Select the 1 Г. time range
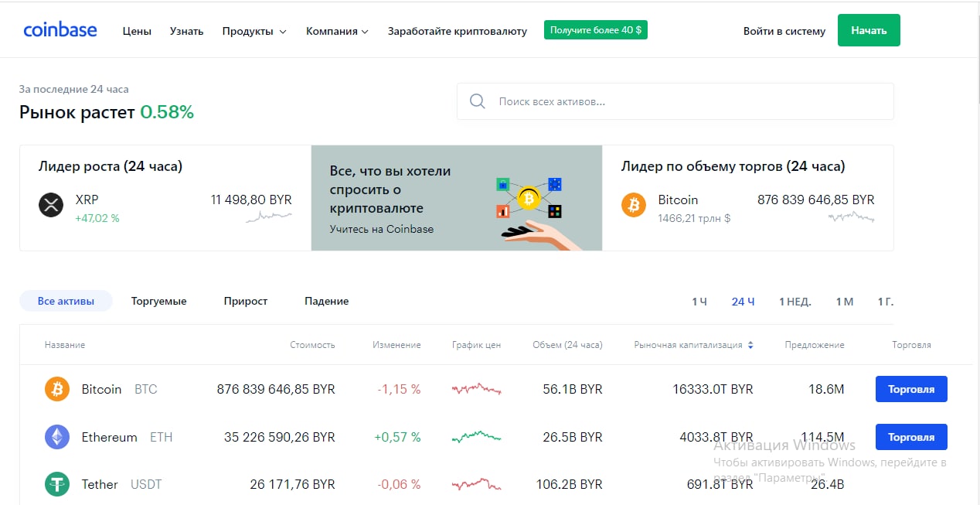 [886, 302]
